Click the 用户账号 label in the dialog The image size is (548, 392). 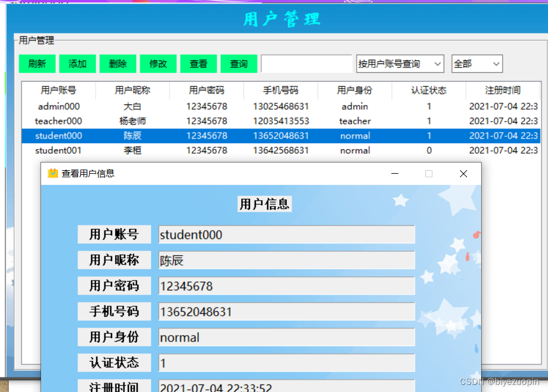(x=114, y=234)
